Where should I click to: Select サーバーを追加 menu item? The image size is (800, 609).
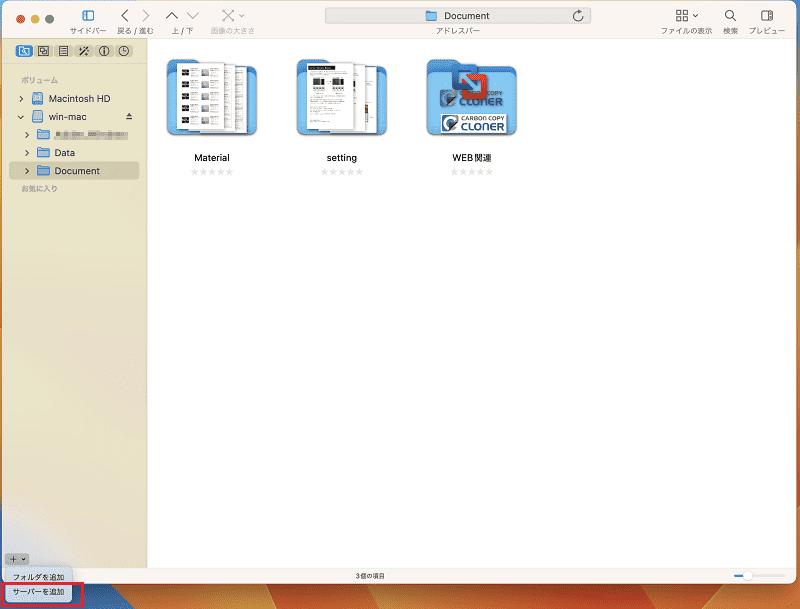pos(38,592)
